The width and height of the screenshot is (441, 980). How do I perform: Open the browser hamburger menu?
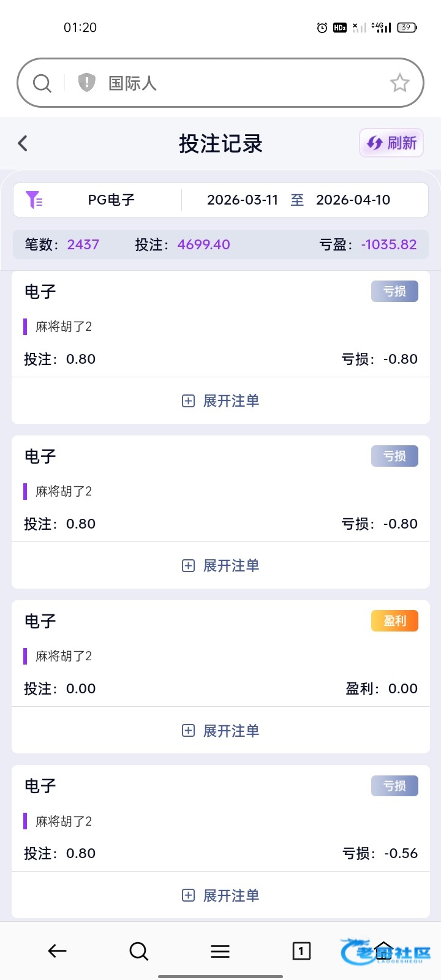tap(220, 951)
